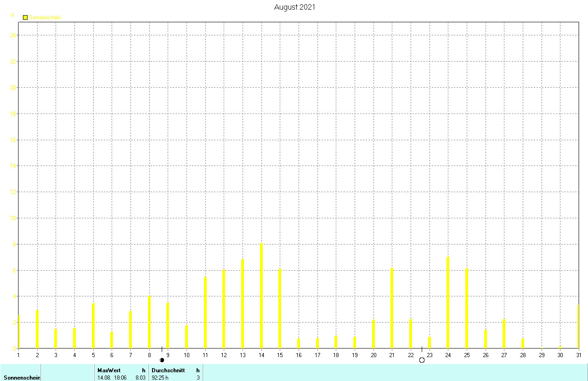This screenshot has width=588, height=381.
Task: Select the bar for day 10
Action: pyautogui.click(x=187, y=337)
